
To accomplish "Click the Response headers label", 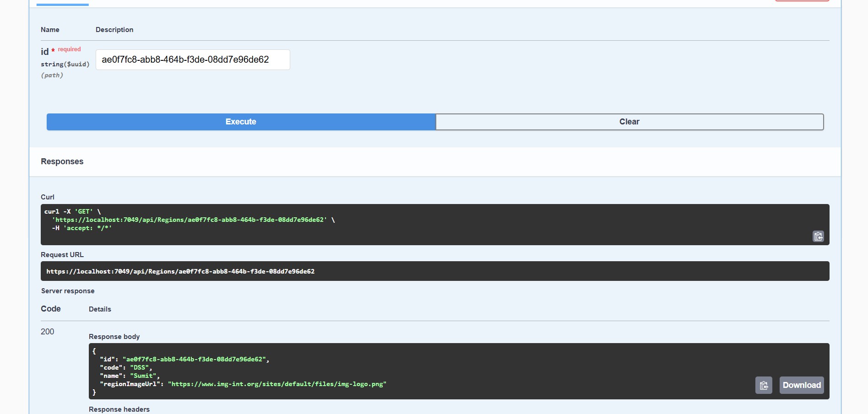I will pyautogui.click(x=119, y=409).
